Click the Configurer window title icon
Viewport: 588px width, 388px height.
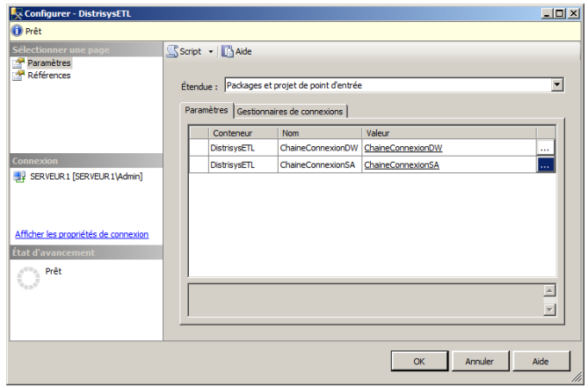(x=10, y=10)
